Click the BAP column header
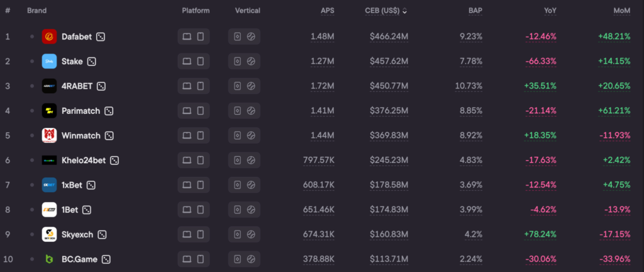The image size is (644, 272). (x=475, y=11)
